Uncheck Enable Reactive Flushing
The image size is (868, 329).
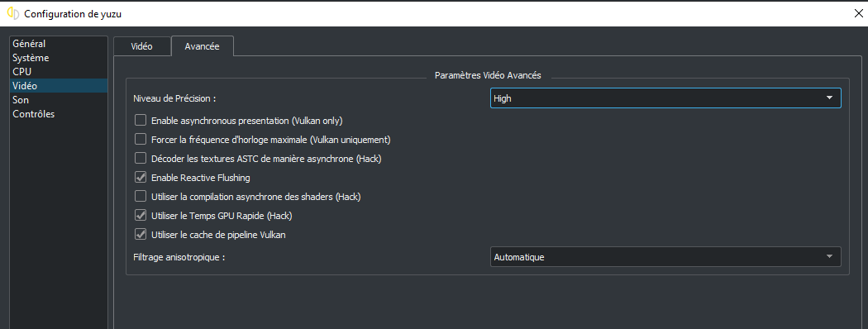click(x=141, y=178)
